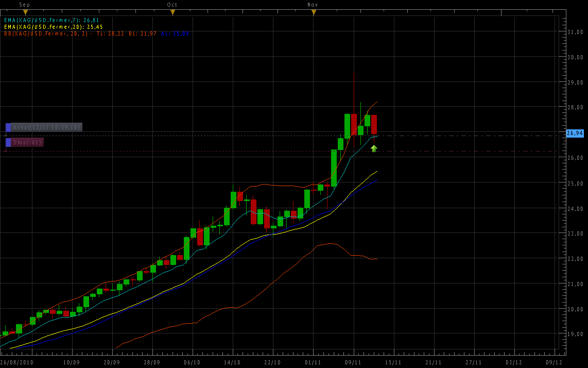Click the Oct month triangle marker

click(172, 11)
